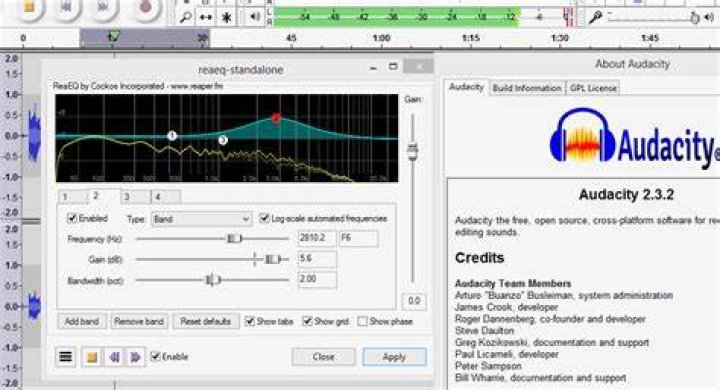Toggle the effect Enable checkbox
The width and height of the screenshot is (720, 390).
click(x=155, y=356)
